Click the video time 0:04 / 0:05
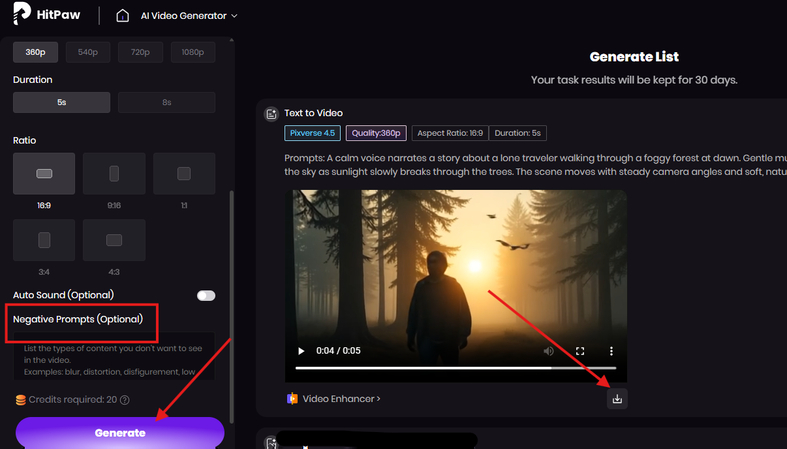The width and height of the screenshot is (787, 449). pos(338,351)
